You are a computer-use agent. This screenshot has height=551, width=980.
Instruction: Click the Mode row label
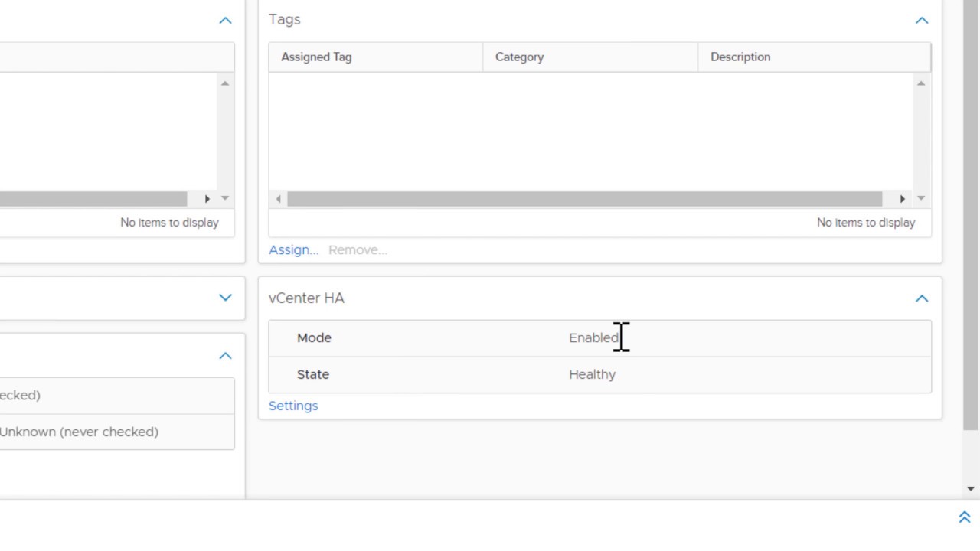click(314, 338)
